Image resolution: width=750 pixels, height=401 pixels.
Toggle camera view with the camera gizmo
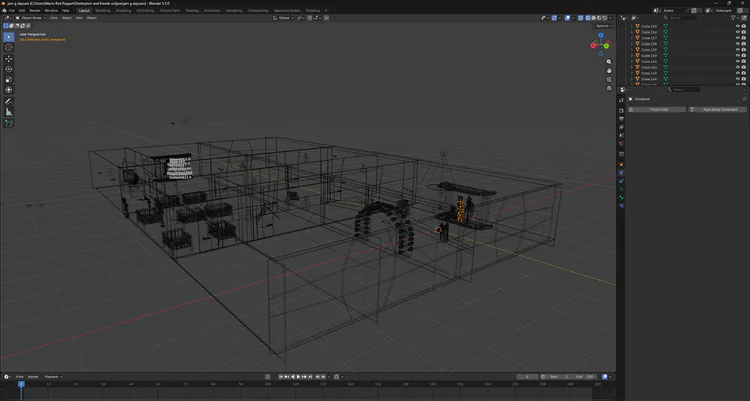609,79
